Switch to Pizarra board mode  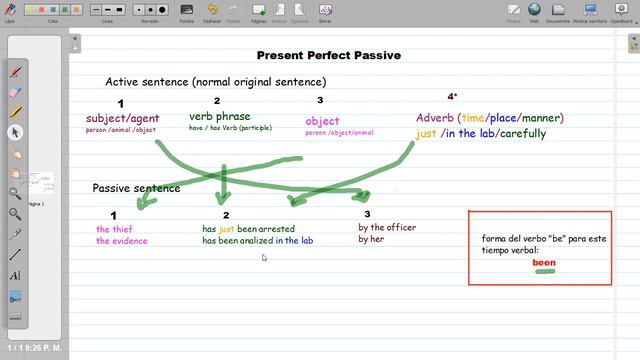coord(513,12)
